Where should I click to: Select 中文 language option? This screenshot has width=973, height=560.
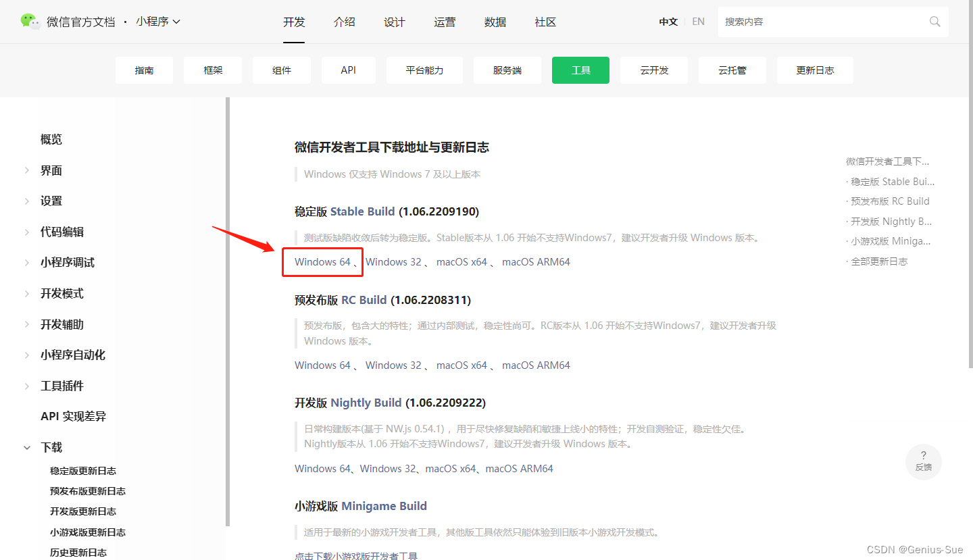668,22
